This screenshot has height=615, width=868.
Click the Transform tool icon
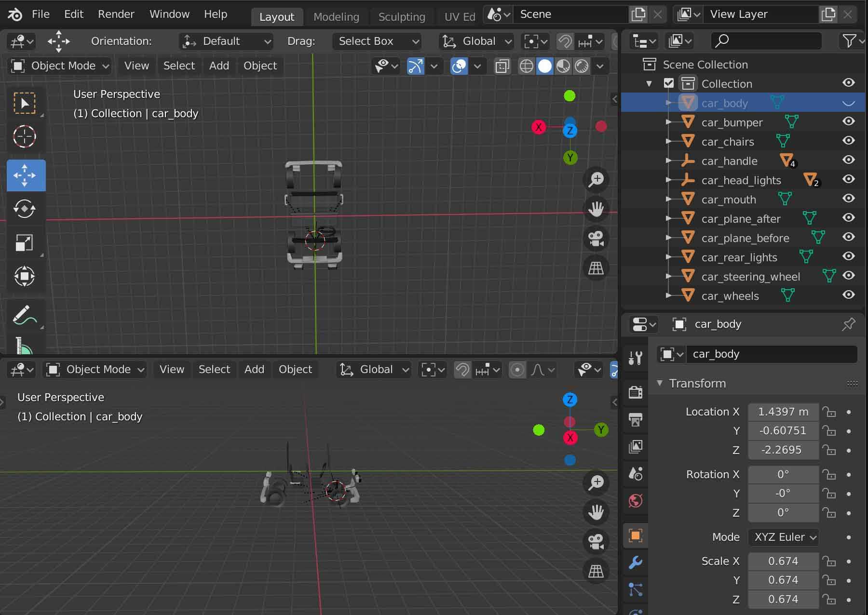click(x=25, y=276)
